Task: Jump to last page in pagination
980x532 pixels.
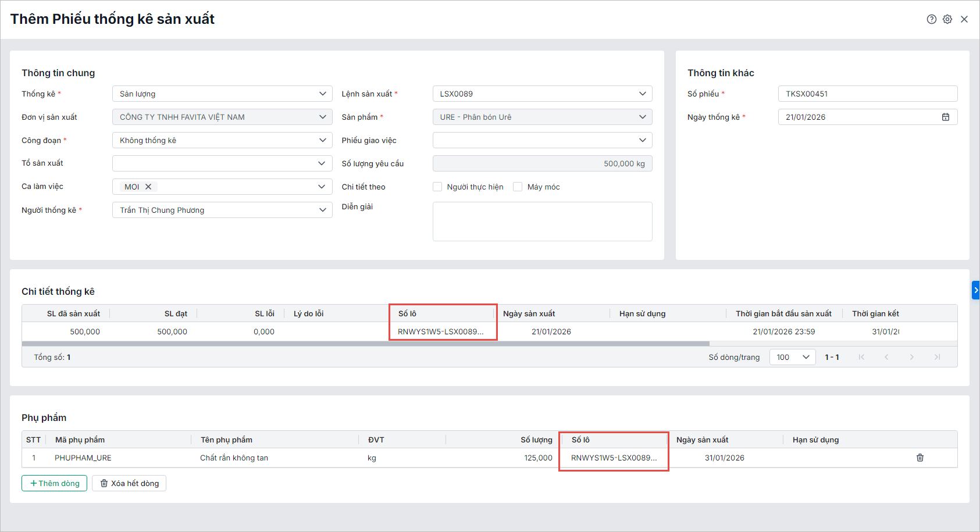Action: [x=937, y=357]
